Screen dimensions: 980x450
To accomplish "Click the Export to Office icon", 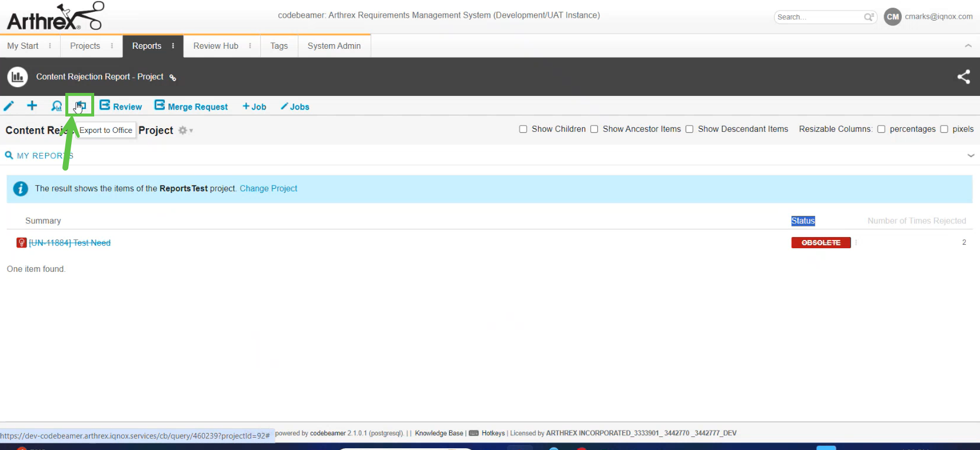I will click(x=80, y=106).
